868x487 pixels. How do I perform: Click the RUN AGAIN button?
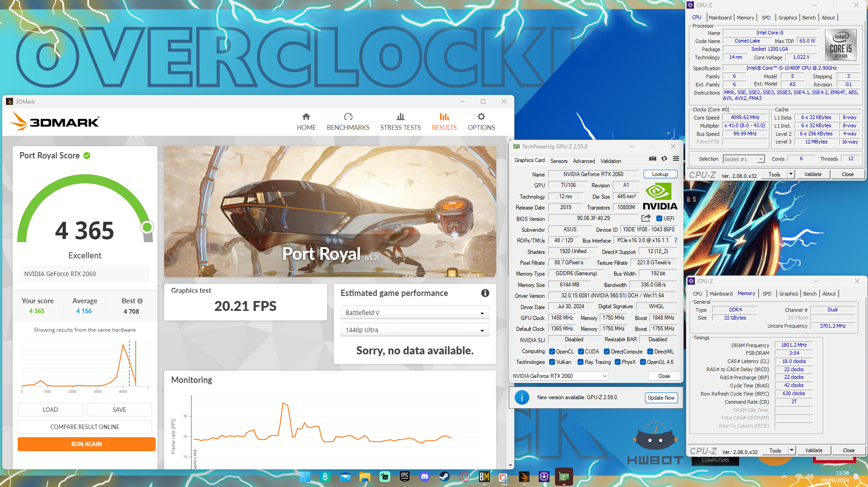86,444
